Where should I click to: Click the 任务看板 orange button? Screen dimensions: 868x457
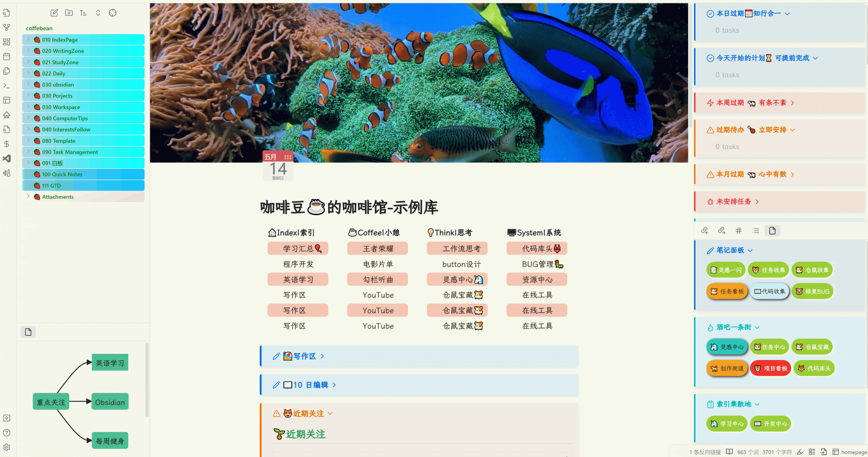coord(727,291)
